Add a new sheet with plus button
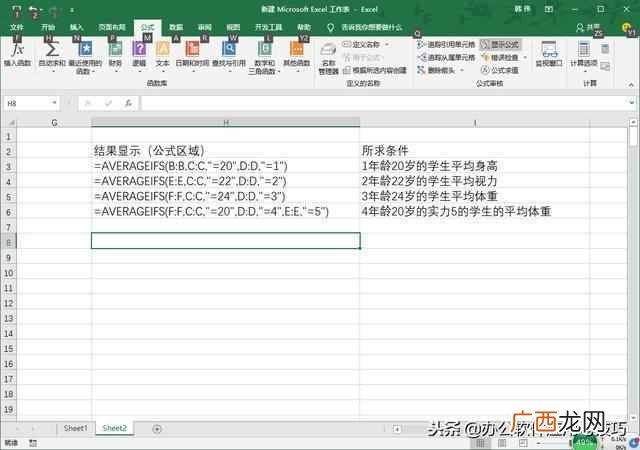 pos(157,429)
